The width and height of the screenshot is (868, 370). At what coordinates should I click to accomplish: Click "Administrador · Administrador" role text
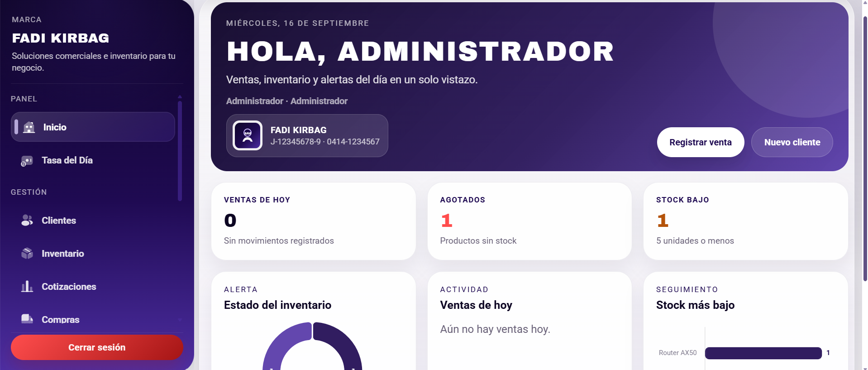[287, 101]
